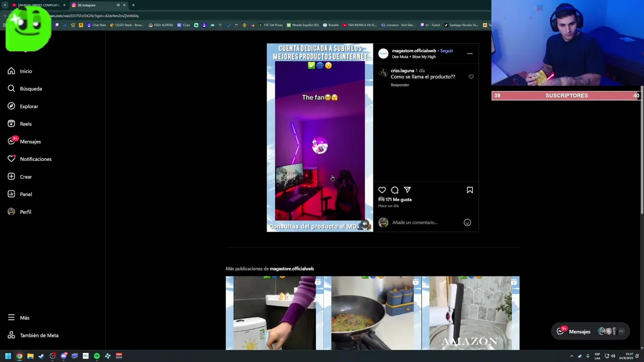Open File Explorer from taskbar
This screenshot has height=362, width=644.
[x=30, y=356]
